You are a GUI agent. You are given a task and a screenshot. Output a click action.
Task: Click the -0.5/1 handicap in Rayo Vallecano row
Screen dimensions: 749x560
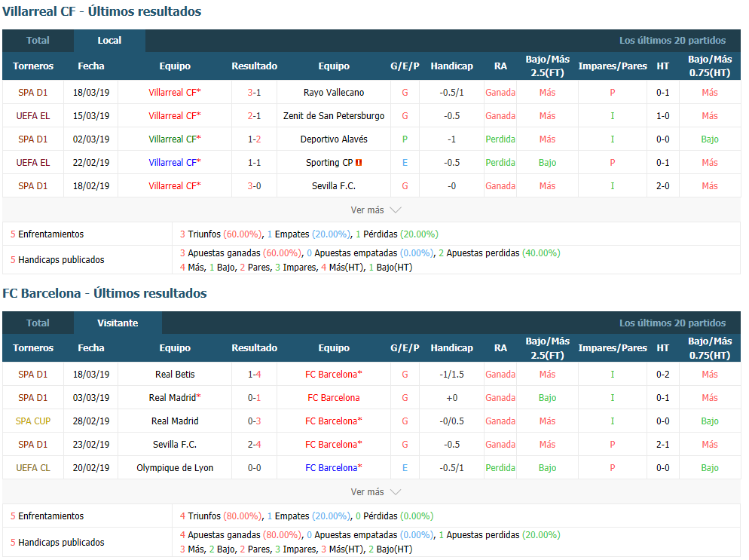[451, 92]
